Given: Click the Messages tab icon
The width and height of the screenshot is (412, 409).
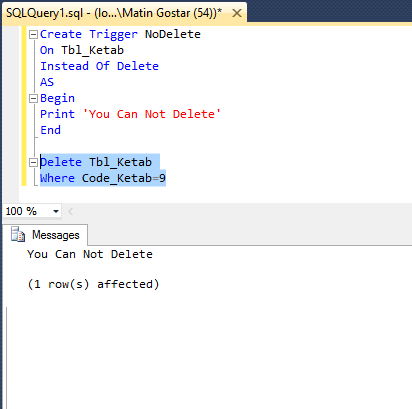Looking at the screenshot, I should click(18, 234).
